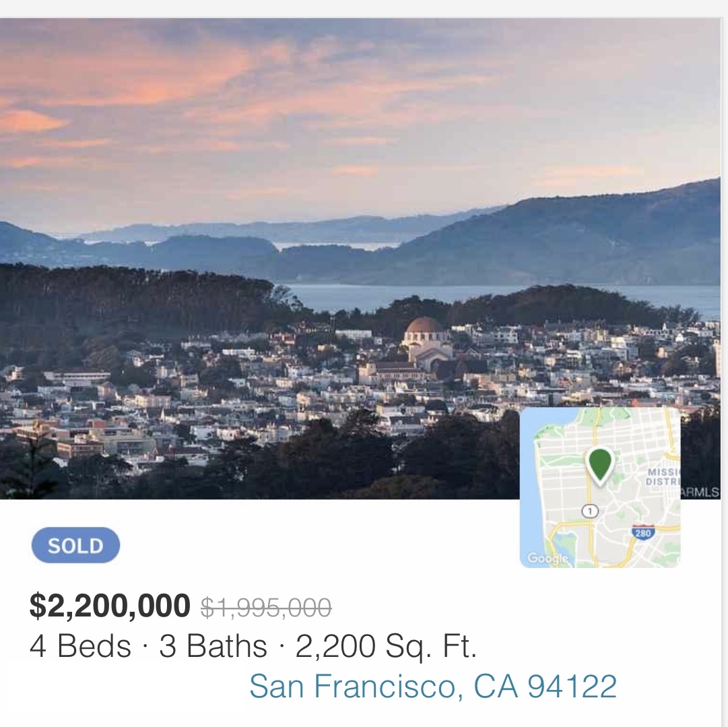Click the ARMLS watermark on the photo
728x727 pixels.
tap(700, 493)
